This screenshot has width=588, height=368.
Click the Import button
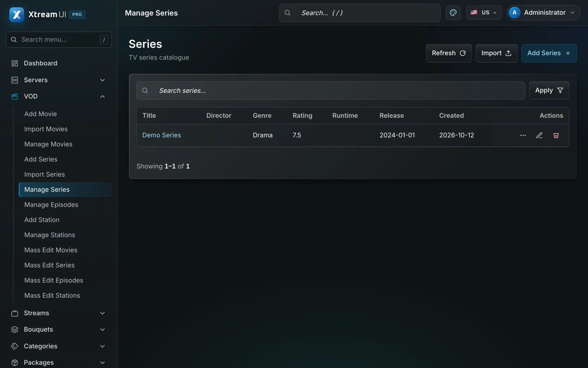point(497,53)
